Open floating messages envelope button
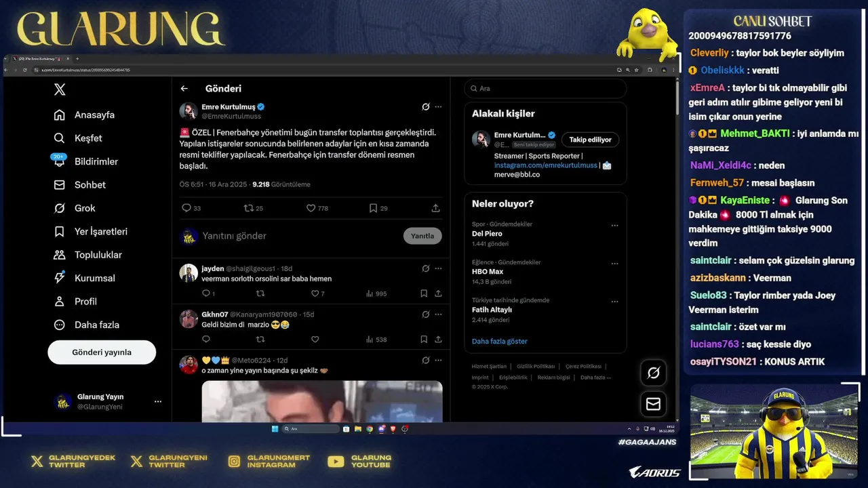Image resolution: width=868 pixels, height=488 pixels. click(654, 404)
